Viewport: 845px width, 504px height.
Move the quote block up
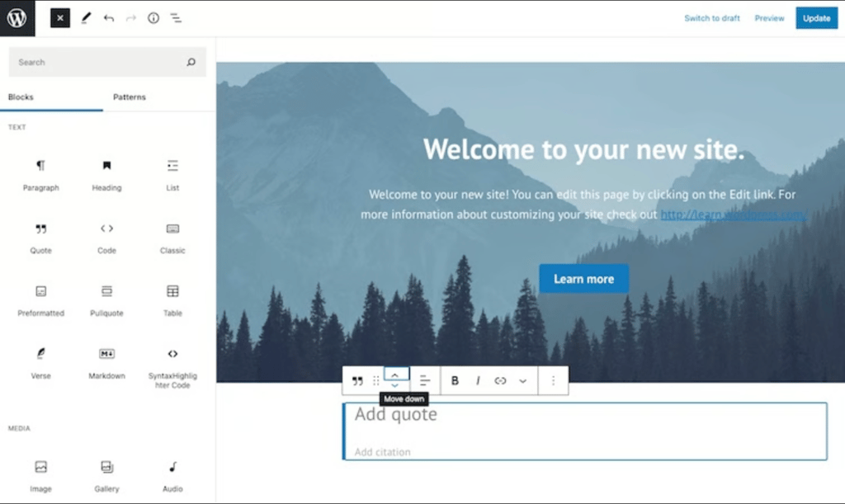395,374
